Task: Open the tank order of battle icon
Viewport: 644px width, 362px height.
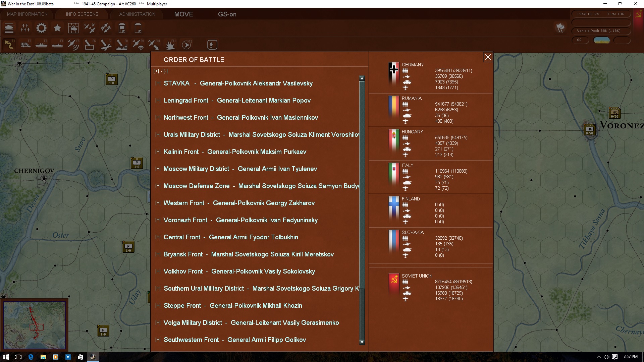Action: [9, 28]
